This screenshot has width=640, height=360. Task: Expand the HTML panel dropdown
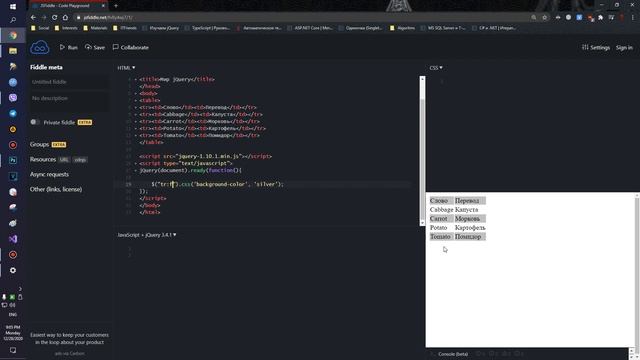[126, 68]
